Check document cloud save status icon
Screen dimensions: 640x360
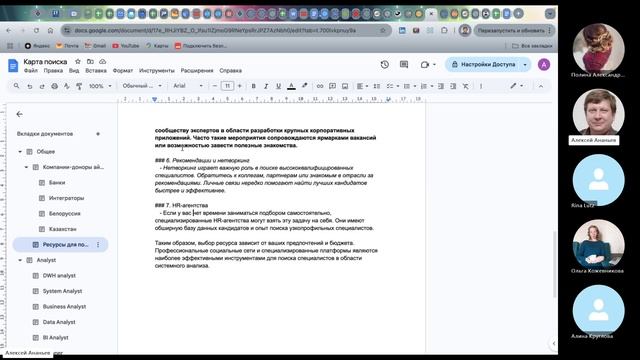102,61
